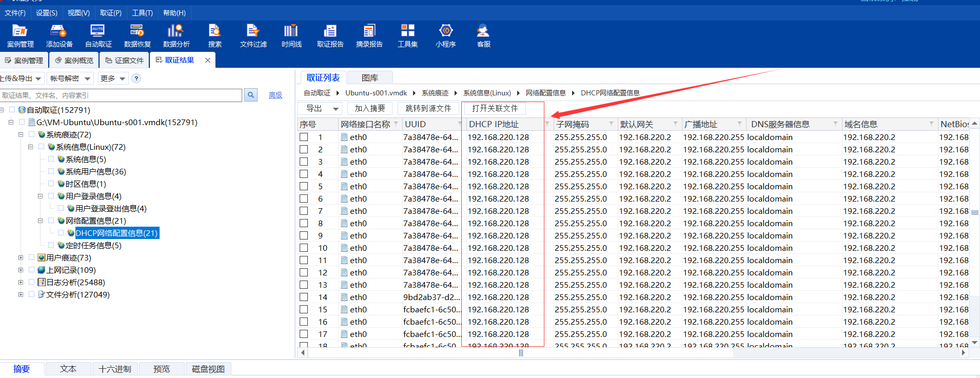Tick the 网络配置信息(21) tree checkbox
Image resolution: width=980 pixels, height=378 pixels.
click(51, 221)
